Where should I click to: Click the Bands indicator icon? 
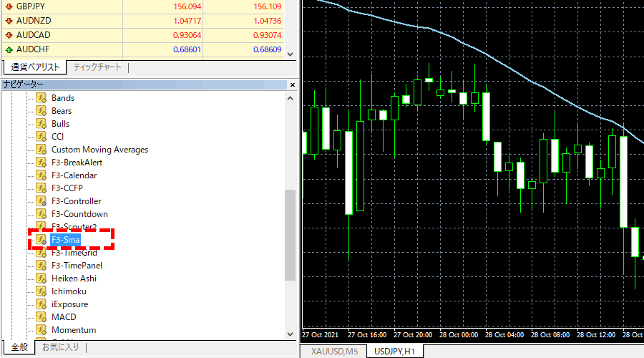(x=42, y=98)
